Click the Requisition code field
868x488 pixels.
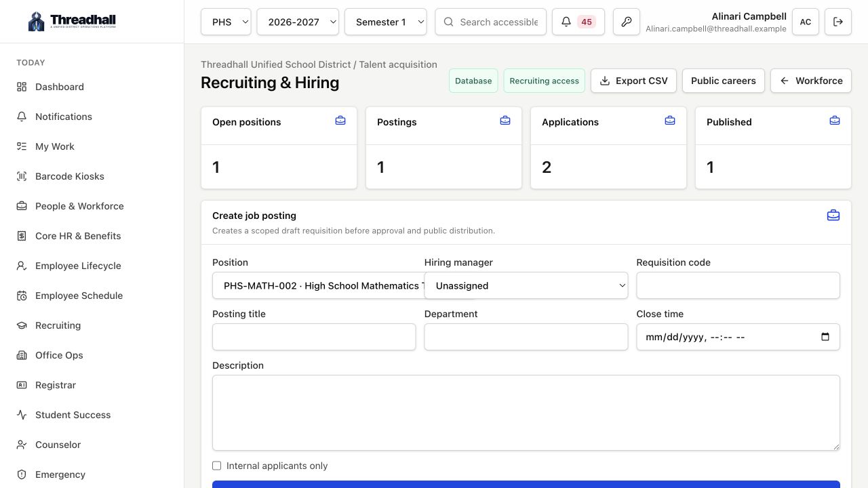point(738,285)
